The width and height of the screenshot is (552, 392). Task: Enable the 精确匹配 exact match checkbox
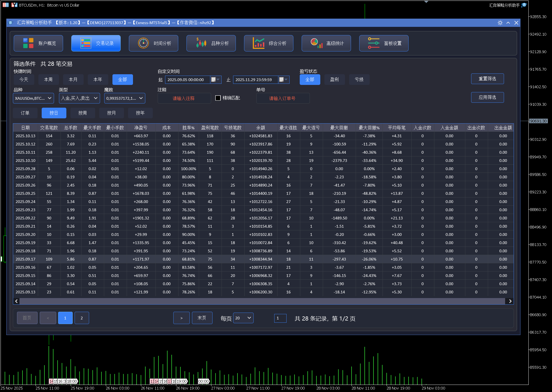[x=218, y=98]
